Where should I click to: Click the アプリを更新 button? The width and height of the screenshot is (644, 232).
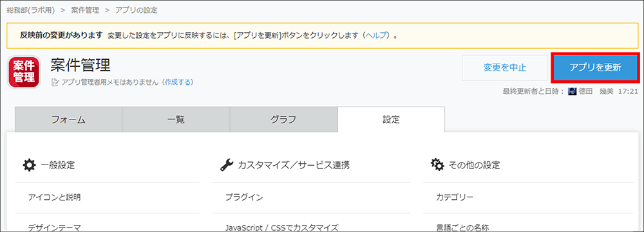[595, 67]
